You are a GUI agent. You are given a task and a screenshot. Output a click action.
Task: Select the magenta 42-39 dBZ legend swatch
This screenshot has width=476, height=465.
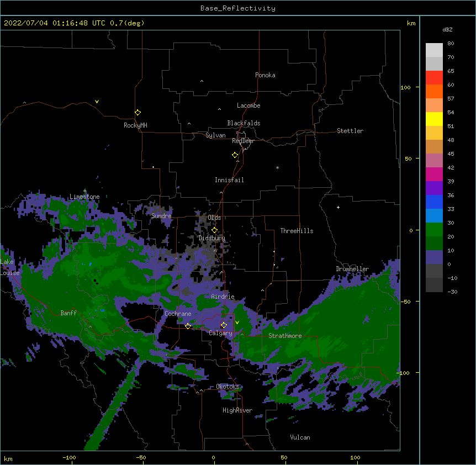(x=434, y=174)
